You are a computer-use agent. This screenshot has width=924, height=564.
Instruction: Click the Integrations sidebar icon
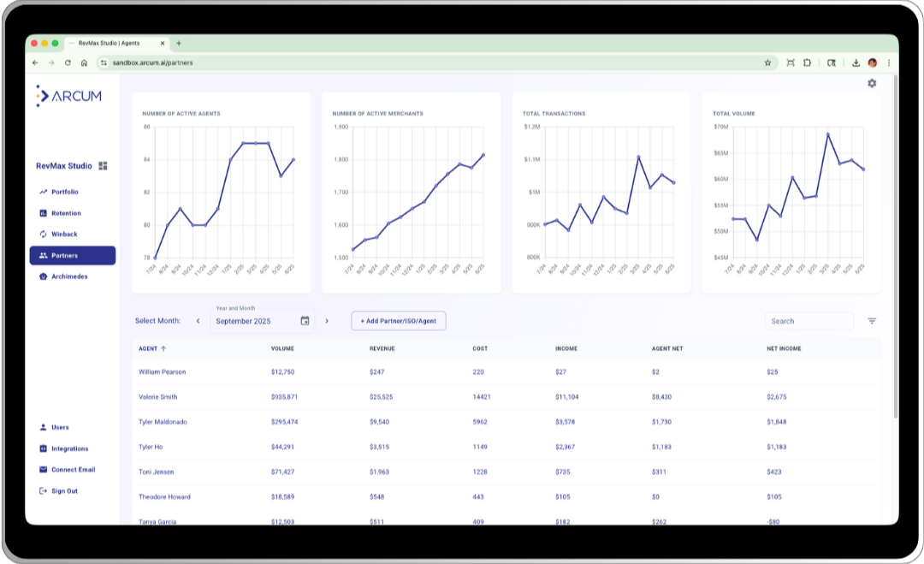coord(43,448)
